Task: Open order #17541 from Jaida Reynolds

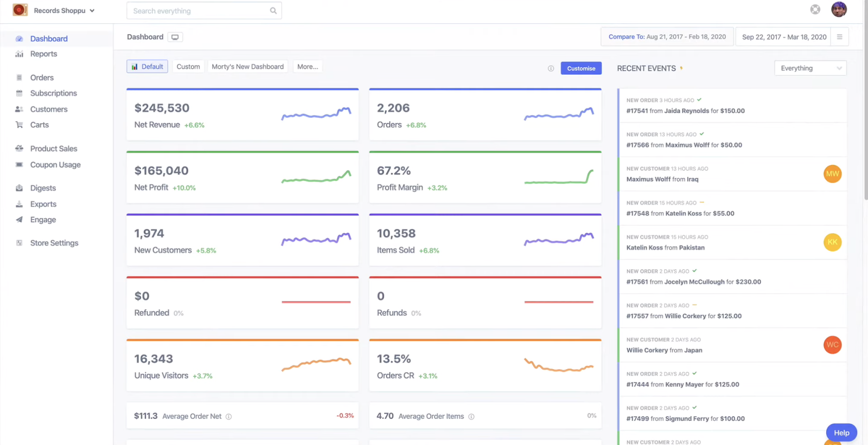Action: coord(732,106)
